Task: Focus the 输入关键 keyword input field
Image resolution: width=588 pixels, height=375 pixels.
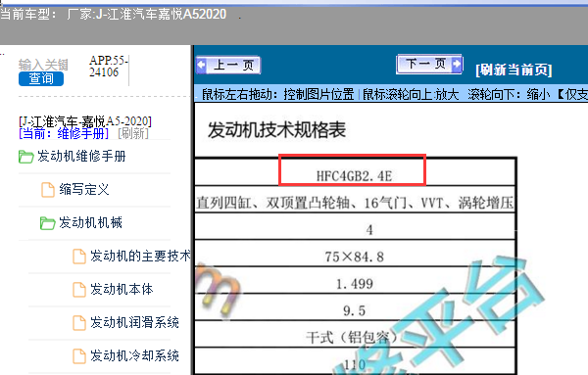Action: click(43, 65)
